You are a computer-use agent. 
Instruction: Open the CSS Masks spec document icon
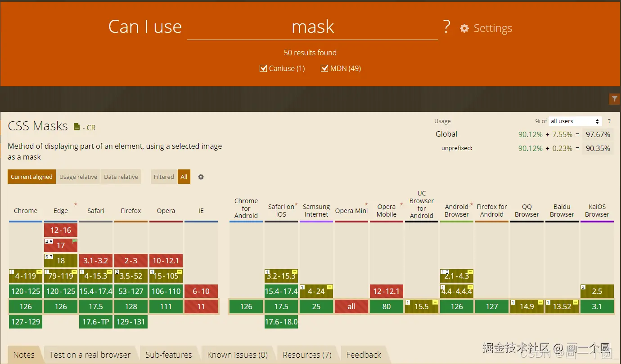pos(76,127)
